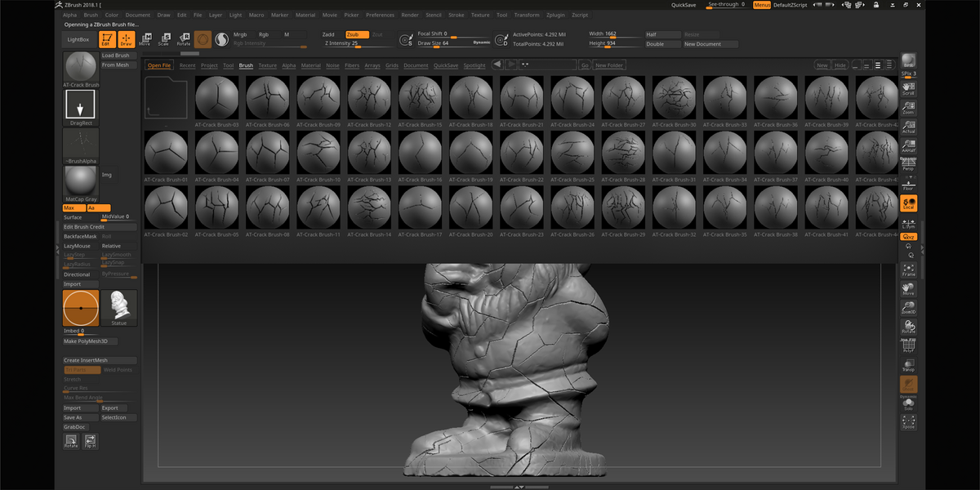Image resolution: width=980 pixels, height=490 pixels.
Task: Click the Frame icon in right shelf
Action: [x=908, y=269]
